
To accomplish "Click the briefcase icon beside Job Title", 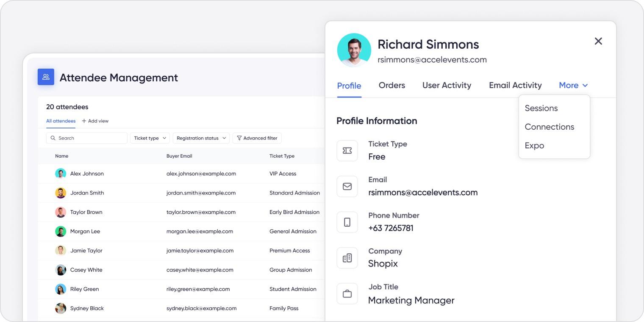I will coord(347,294).
